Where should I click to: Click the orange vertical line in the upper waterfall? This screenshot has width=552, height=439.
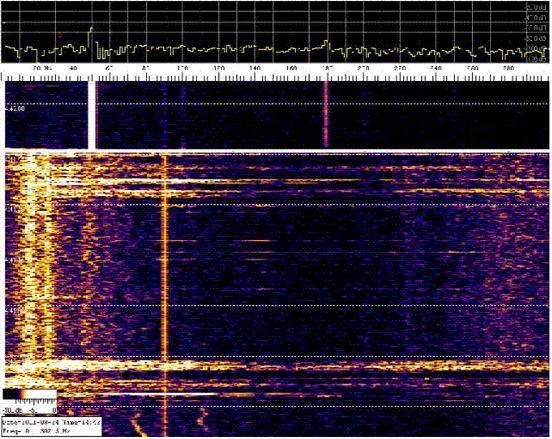pos(326,114)
